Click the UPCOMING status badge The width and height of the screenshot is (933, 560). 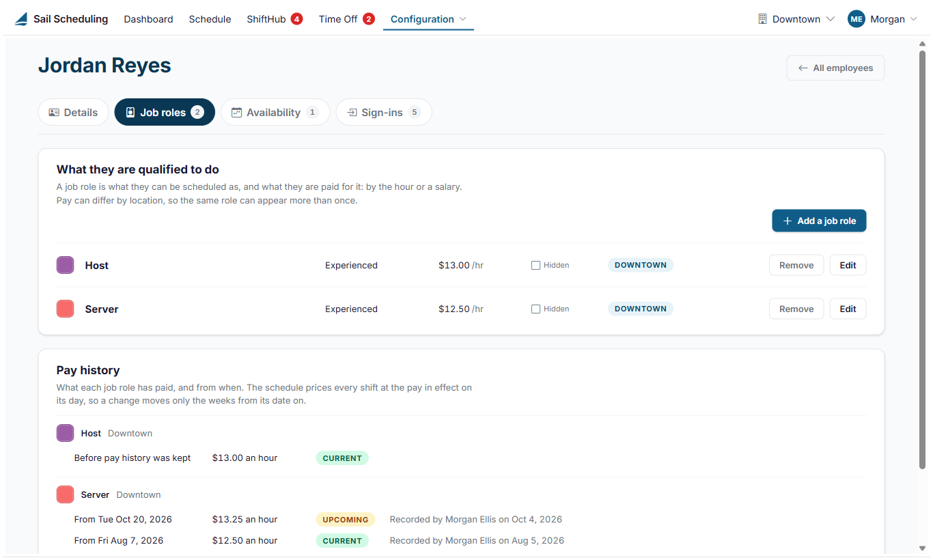click(346, 520)
